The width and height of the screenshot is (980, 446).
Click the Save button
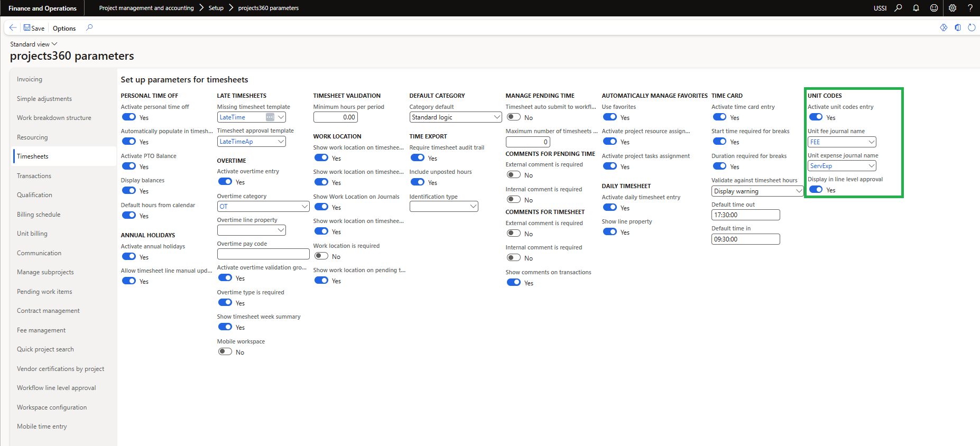(34, 28)
